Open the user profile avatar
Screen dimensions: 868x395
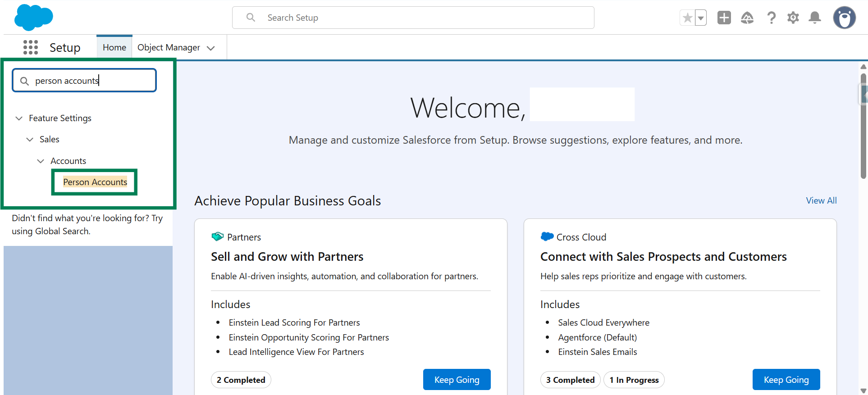point(844,18)
